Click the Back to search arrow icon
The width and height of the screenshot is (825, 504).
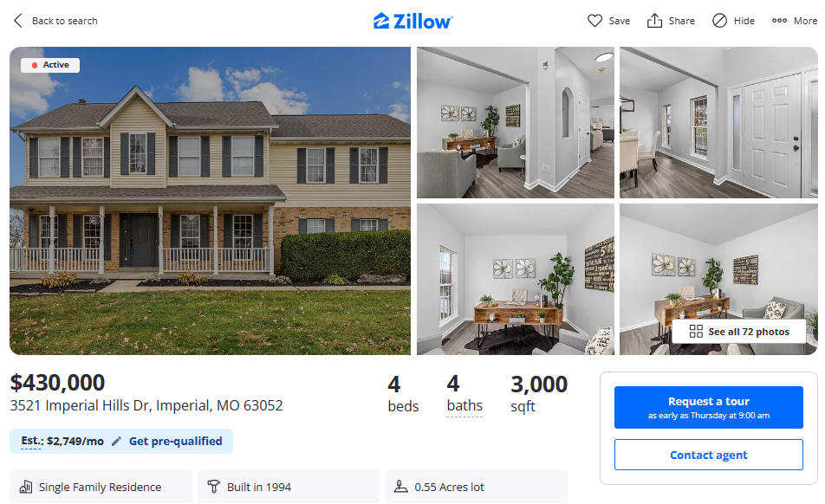(18, 21)
